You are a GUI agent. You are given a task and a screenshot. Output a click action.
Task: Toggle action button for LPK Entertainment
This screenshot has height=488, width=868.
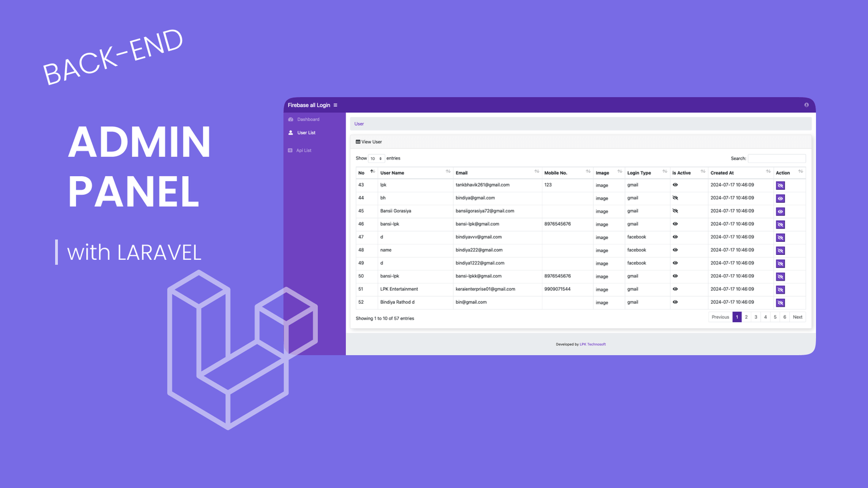pos(780,290)
